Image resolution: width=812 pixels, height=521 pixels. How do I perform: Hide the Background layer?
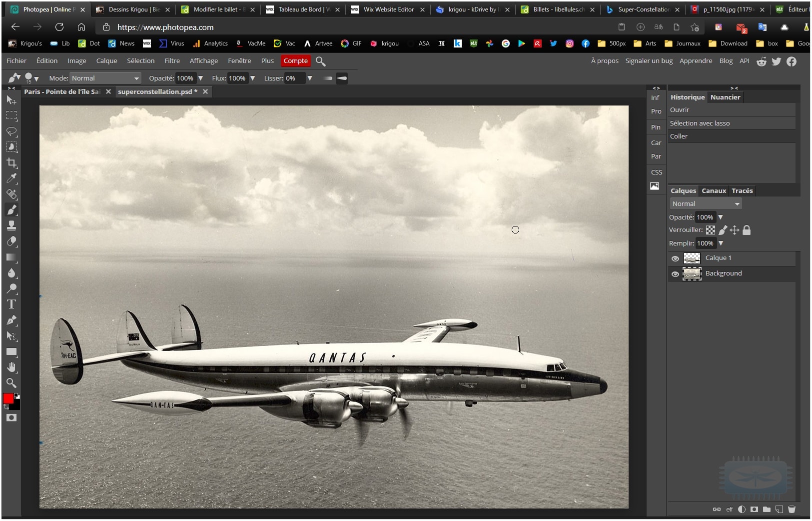tap(675, 274)
